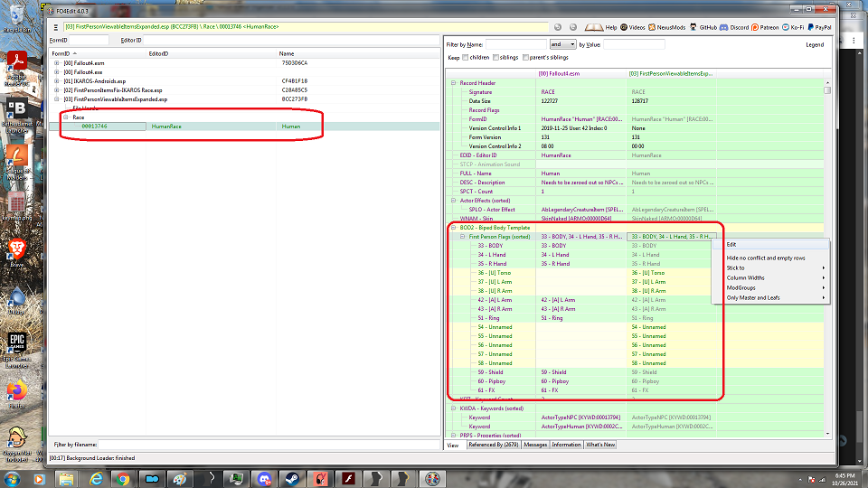The width and height of the screenshot is (868, 488).
Task: Collapse BOD2 - Biped Body Template section
Action: click(453, 228)
